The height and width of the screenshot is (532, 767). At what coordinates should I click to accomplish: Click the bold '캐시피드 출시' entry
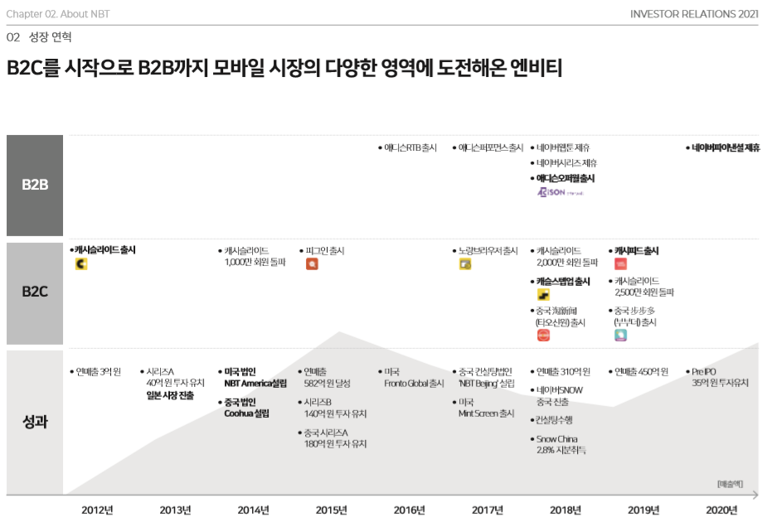click(636, 251)
